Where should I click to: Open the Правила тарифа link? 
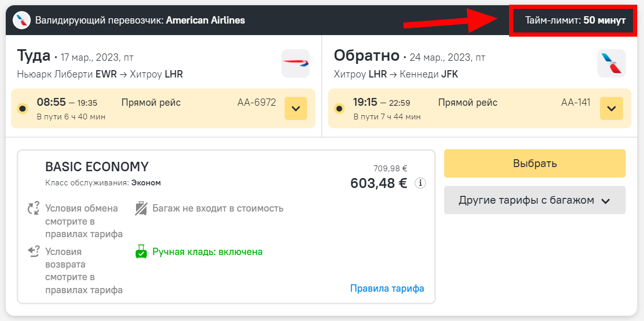click(x=387, y=289)
